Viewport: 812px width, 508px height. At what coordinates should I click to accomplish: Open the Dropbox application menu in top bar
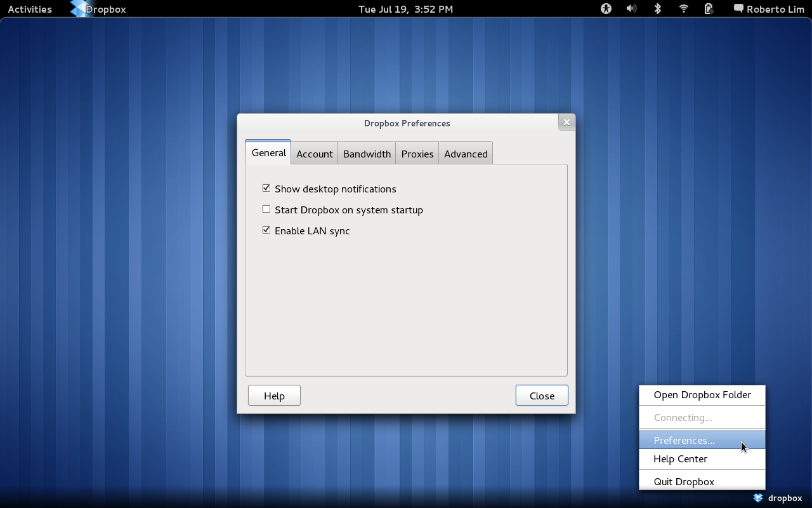coord(98,9)
